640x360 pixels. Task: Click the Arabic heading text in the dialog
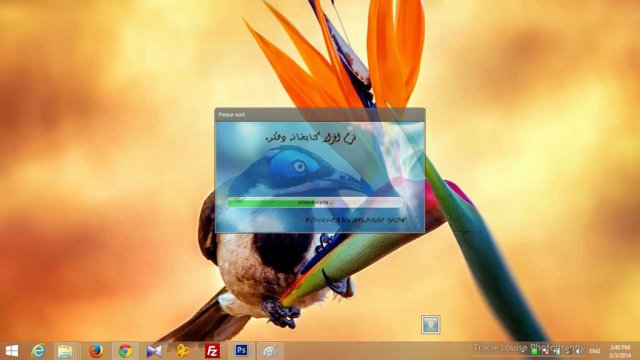(310, 139)
